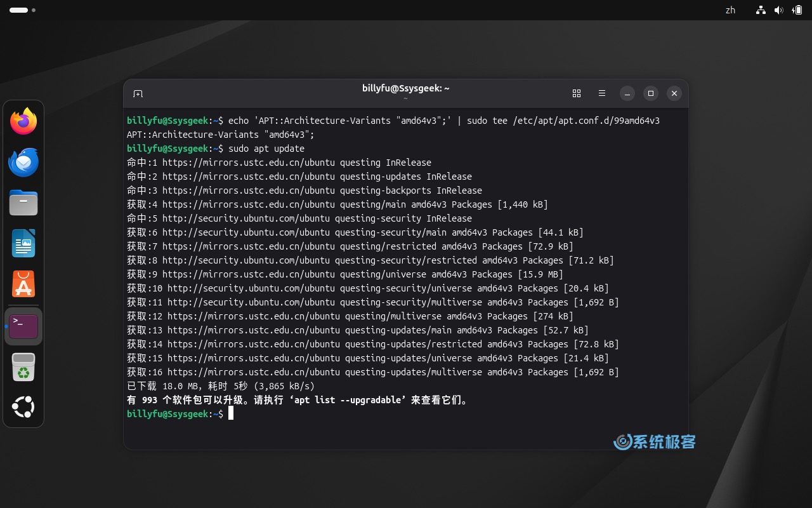Image resolution: width=812 pixels, height=508 pixels.
Task: Click the tab overview grid icon
Action: [577, 93]
